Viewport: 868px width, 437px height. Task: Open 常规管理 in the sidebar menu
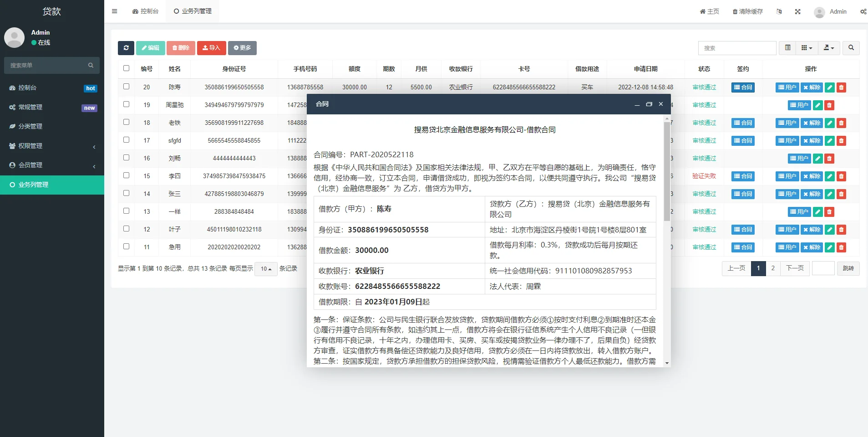coord(30,107)
